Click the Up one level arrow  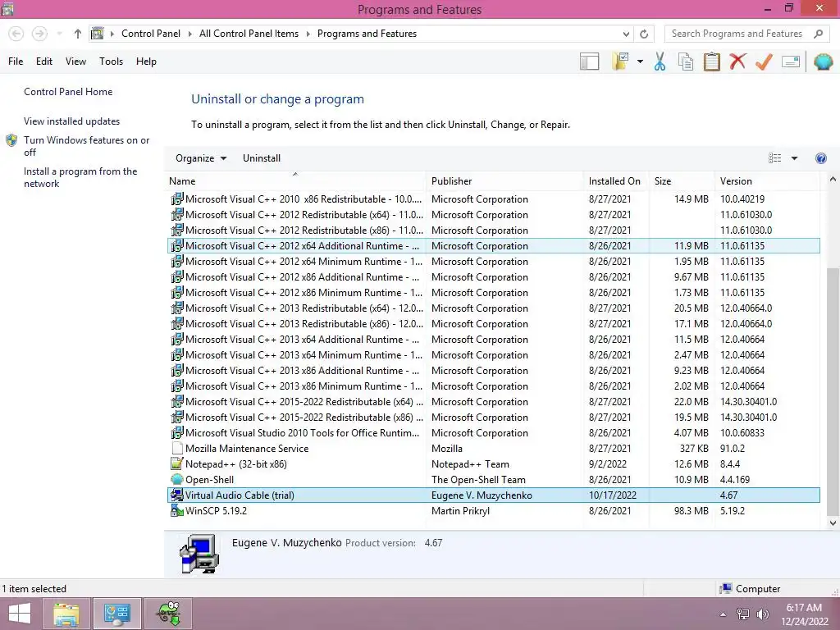pos(78,34)
